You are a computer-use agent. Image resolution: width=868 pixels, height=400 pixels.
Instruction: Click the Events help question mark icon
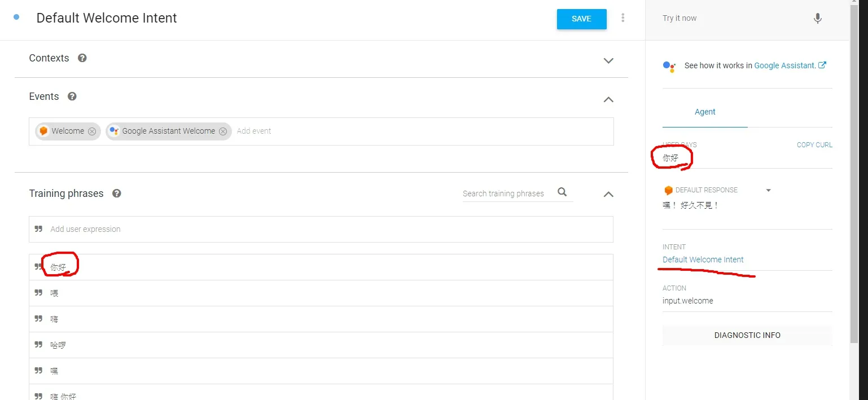(72, 96)
